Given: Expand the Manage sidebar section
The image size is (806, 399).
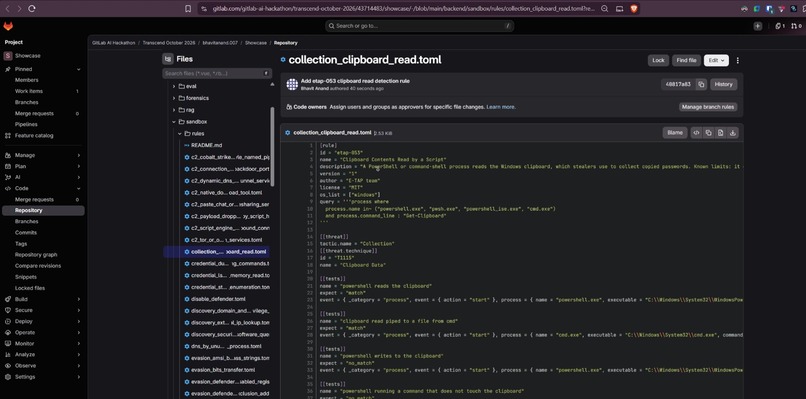Looking at the screenshot, I should [79, 155].
